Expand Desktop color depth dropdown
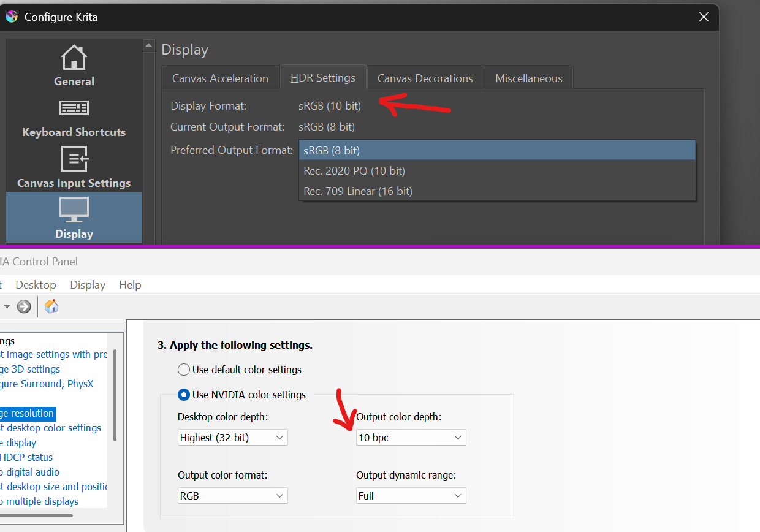 [x=232, y=438]
